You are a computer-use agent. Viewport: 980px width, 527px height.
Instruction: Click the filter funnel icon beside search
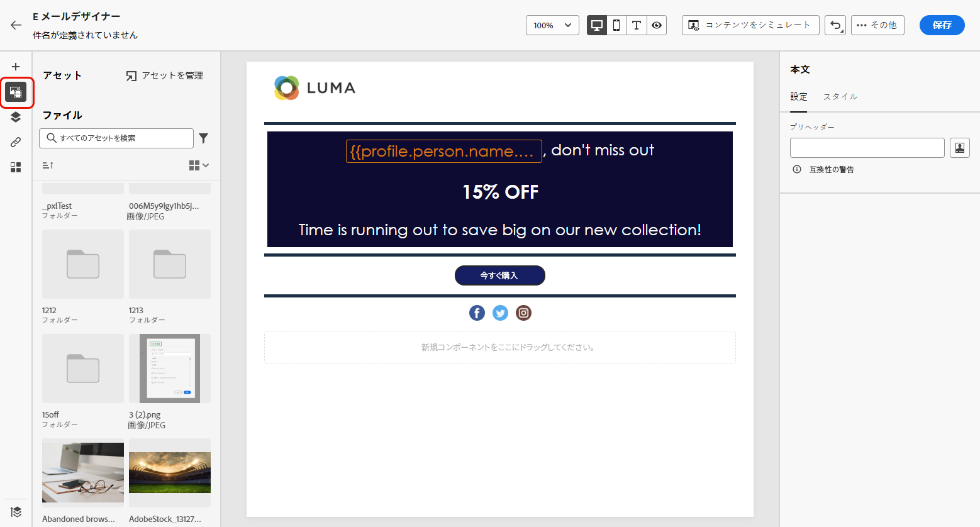204,138
